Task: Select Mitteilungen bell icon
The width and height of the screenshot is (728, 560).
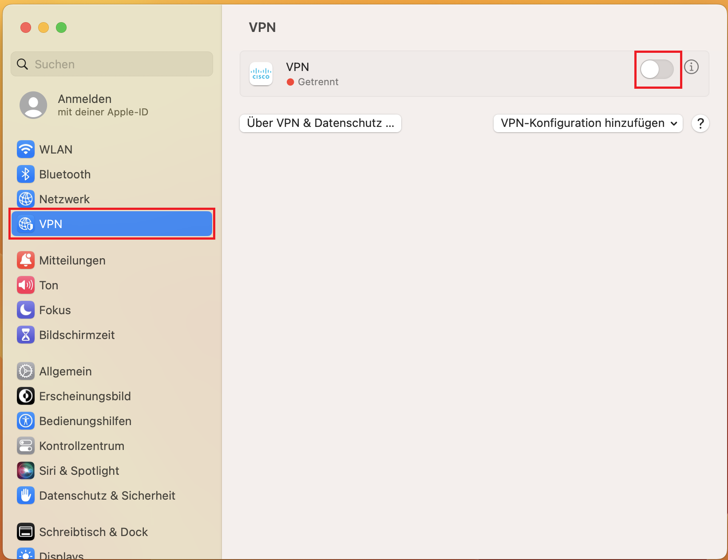Action: click(x=26, y=260)
